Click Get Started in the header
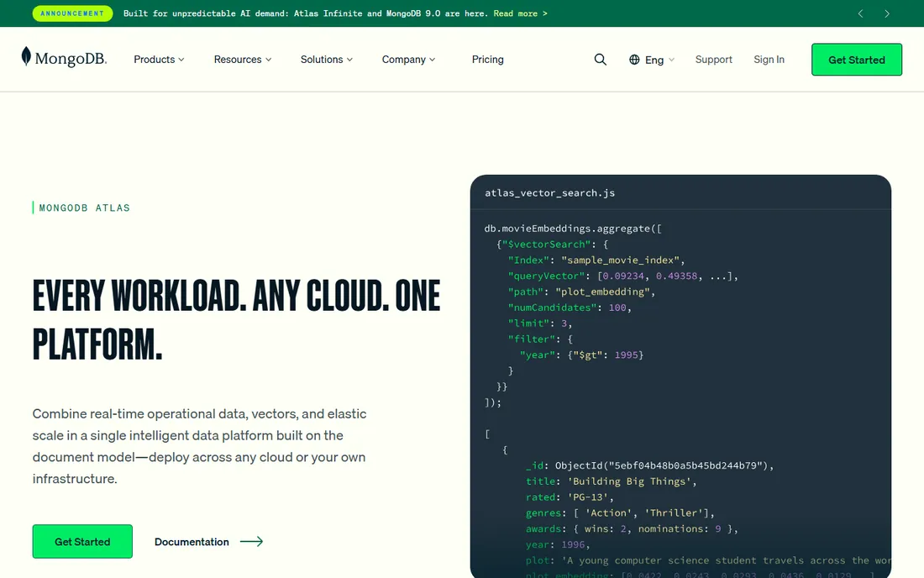Image resolution: width=924 pixels, height=578 pixels. tap(857, 60)
